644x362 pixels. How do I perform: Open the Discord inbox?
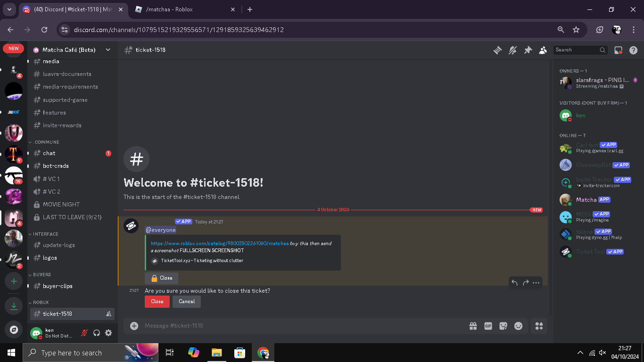(x=619, y=50)
